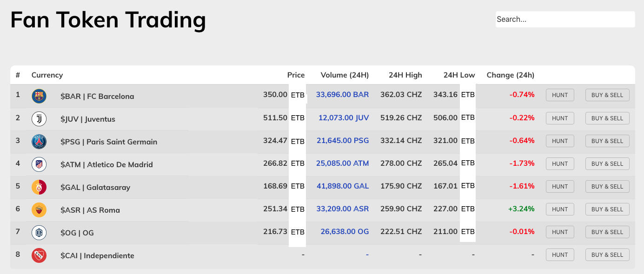Open BUY & SELL for Independiente
This screenshot has width=644, height=274.
tap(607, 254)
